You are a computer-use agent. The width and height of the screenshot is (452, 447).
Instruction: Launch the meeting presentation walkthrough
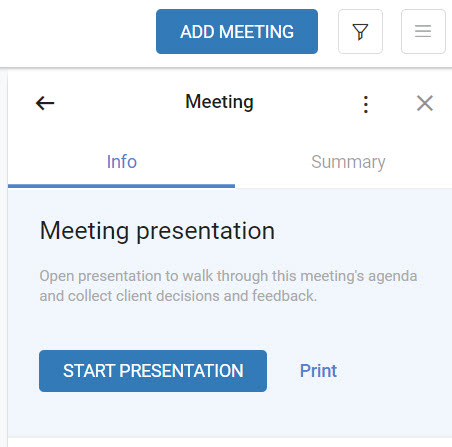[153, 371]
